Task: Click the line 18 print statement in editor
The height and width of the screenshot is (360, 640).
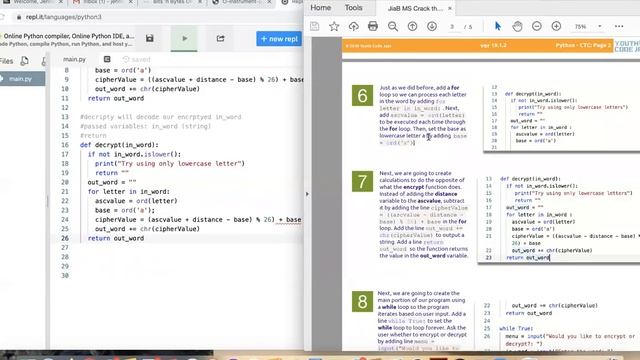Action: 170,164
